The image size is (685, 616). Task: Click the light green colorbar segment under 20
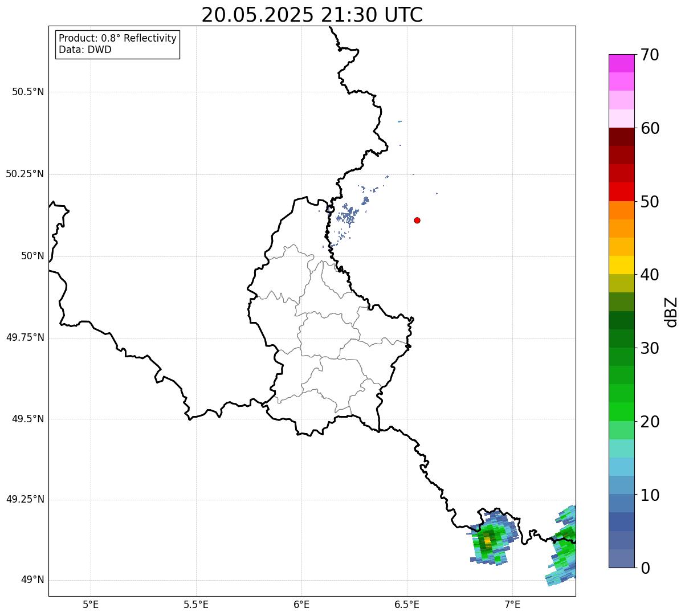pyautogui.click(x=621, y=430)
